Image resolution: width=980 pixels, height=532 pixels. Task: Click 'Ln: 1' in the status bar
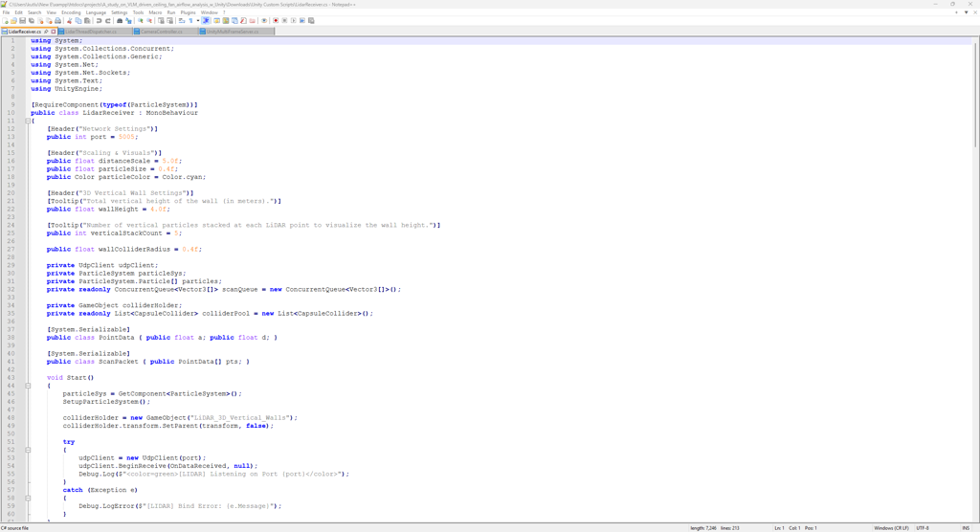[x=779, y=528]
